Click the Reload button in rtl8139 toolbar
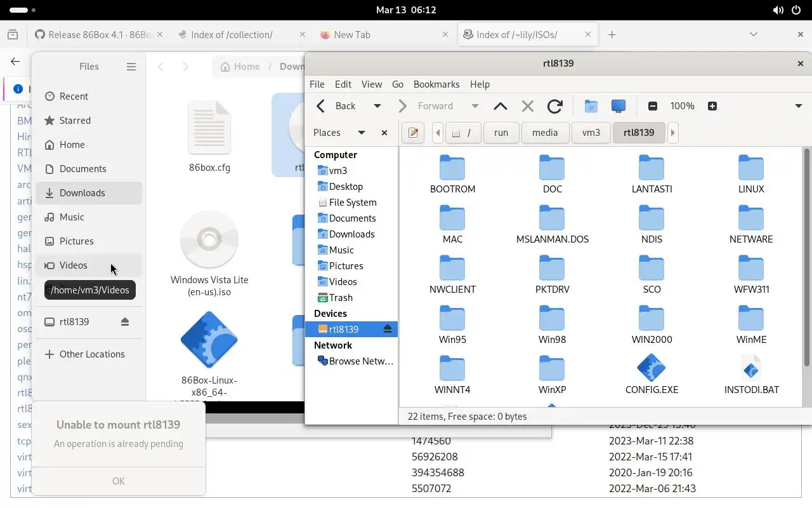Screen dimensions: 812x508 coord(555,106)
